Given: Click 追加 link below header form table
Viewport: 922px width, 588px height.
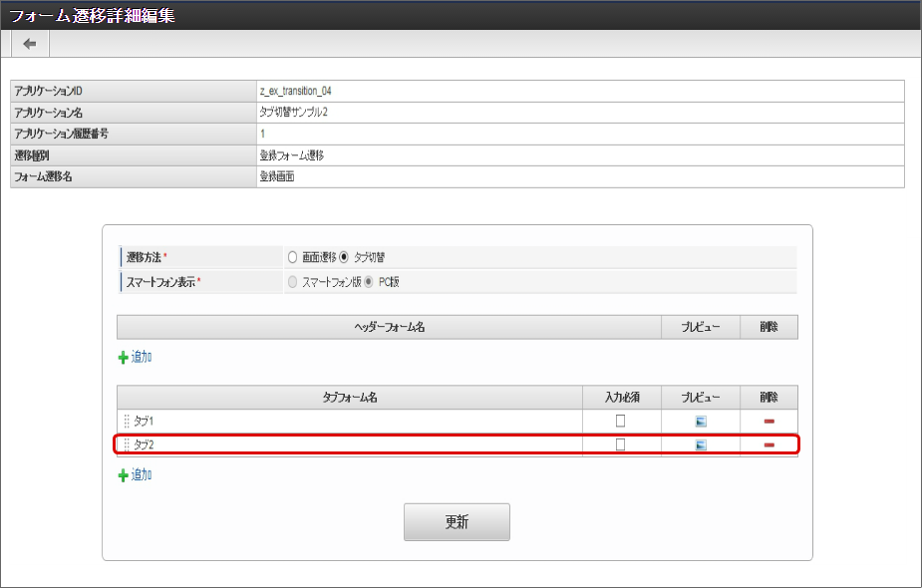Looking at the screenshot, I should (x=142, y=357).
